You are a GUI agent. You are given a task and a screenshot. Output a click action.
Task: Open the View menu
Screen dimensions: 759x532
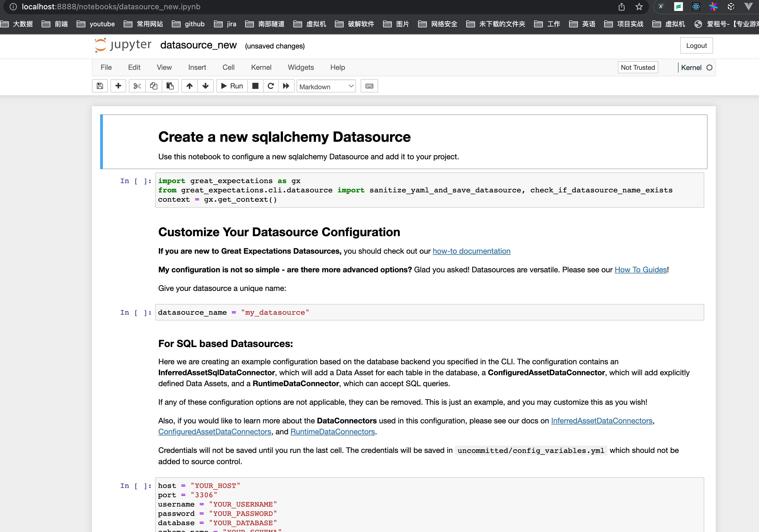(164, 67)
